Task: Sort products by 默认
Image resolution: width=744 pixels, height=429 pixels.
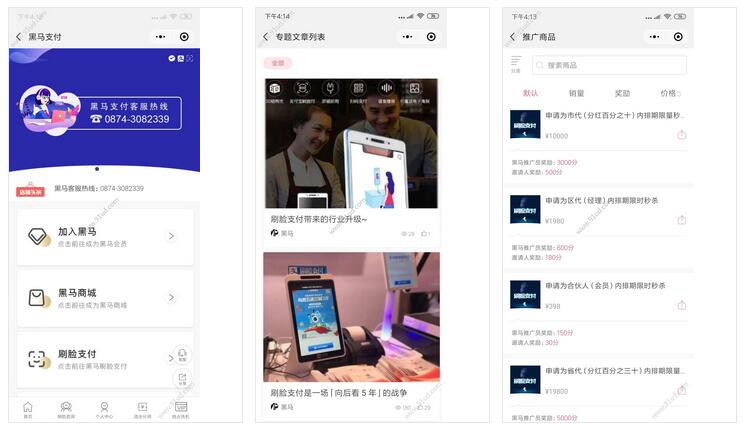Action: coord(530,93)
